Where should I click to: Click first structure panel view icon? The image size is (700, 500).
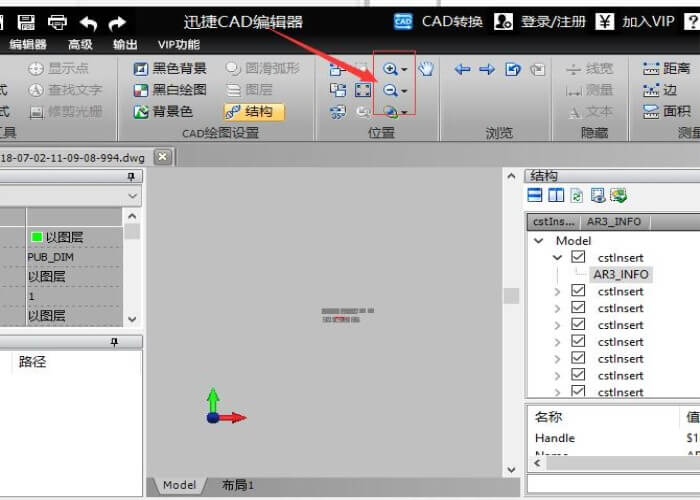point(534,195)
